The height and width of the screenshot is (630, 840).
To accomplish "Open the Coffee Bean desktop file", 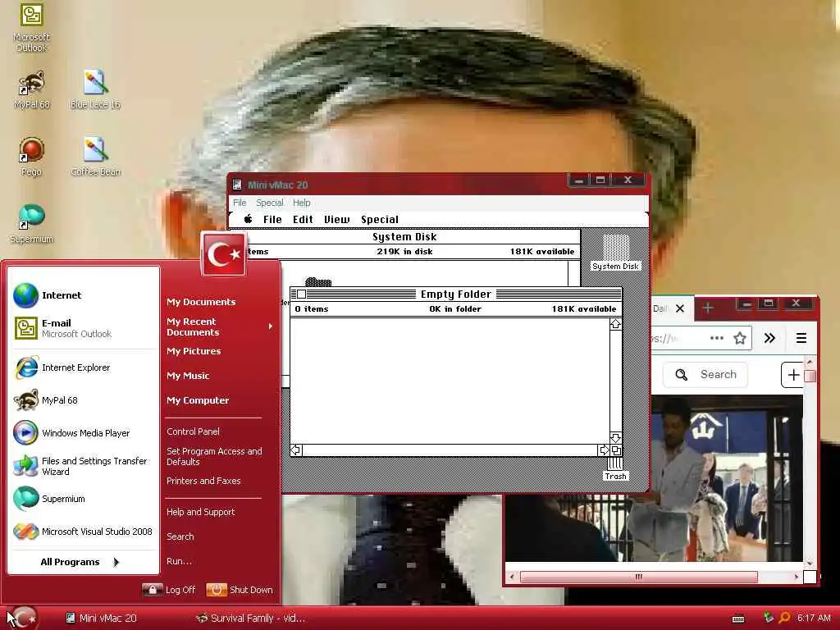I will click(95, 157).
